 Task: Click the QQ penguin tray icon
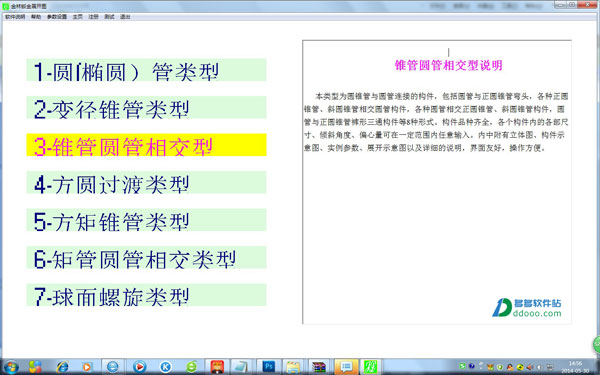pyautogui.click(x=510, y=367)
